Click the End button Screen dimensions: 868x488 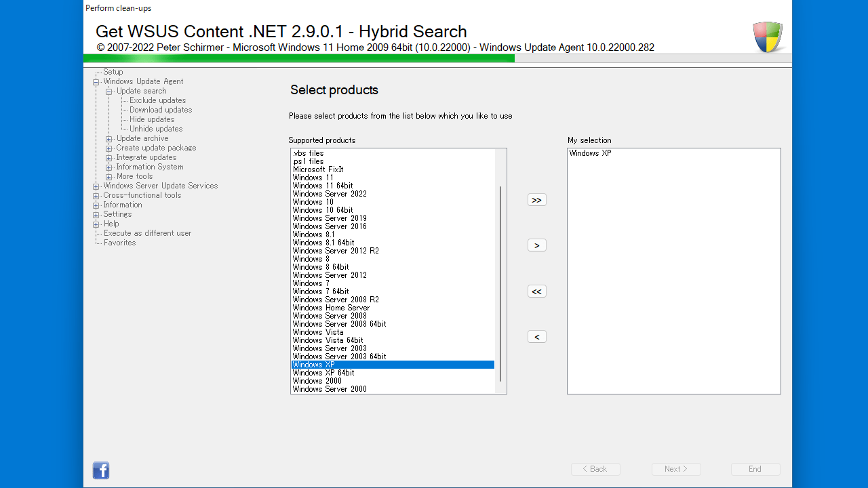(x=755, y=469)
